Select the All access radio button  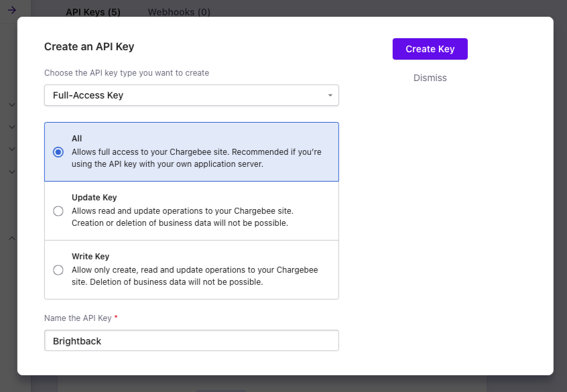[58, 151]
